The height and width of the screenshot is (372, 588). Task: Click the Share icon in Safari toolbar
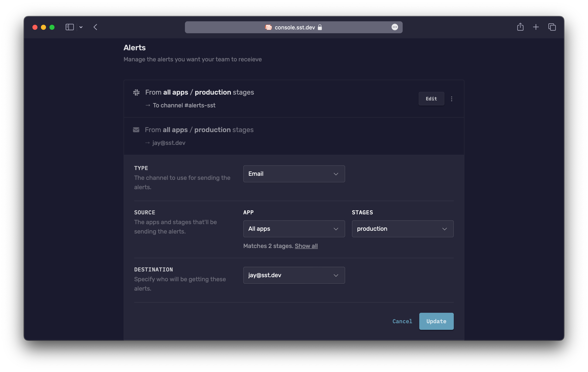520,27
